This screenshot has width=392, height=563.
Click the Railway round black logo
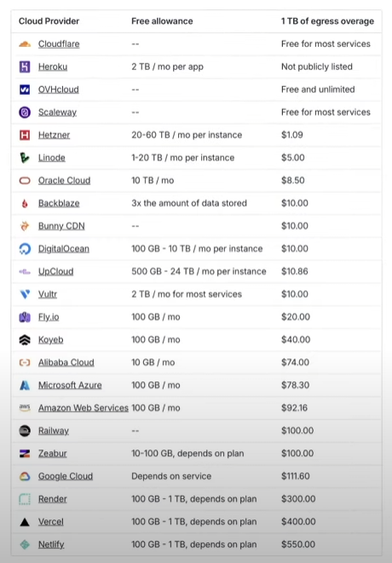pos(25,431)
